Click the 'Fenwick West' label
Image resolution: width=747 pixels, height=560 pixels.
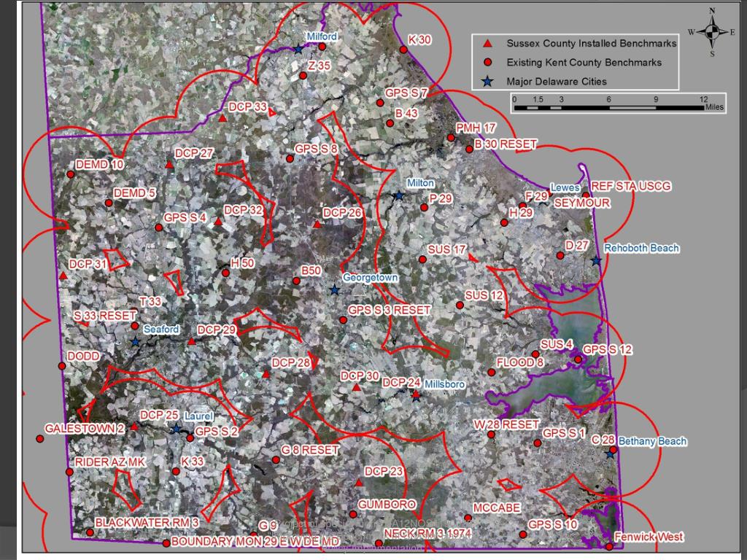649,537
